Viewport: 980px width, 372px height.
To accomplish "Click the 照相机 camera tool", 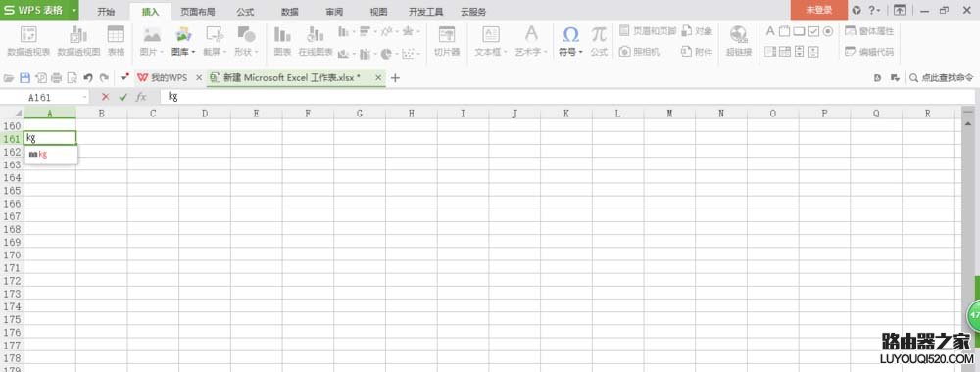I will click(x=639, y=52).
